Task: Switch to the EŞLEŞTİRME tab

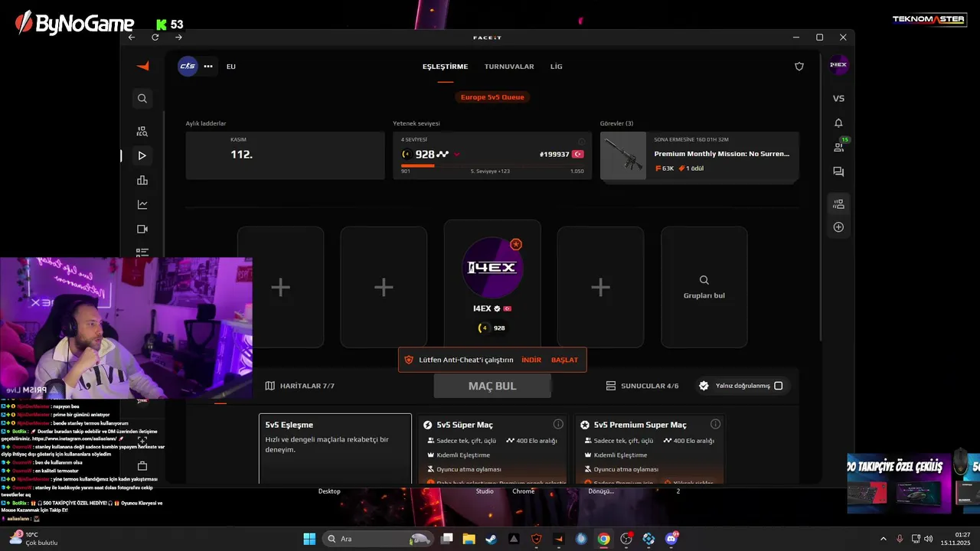Action: [445, 67]
